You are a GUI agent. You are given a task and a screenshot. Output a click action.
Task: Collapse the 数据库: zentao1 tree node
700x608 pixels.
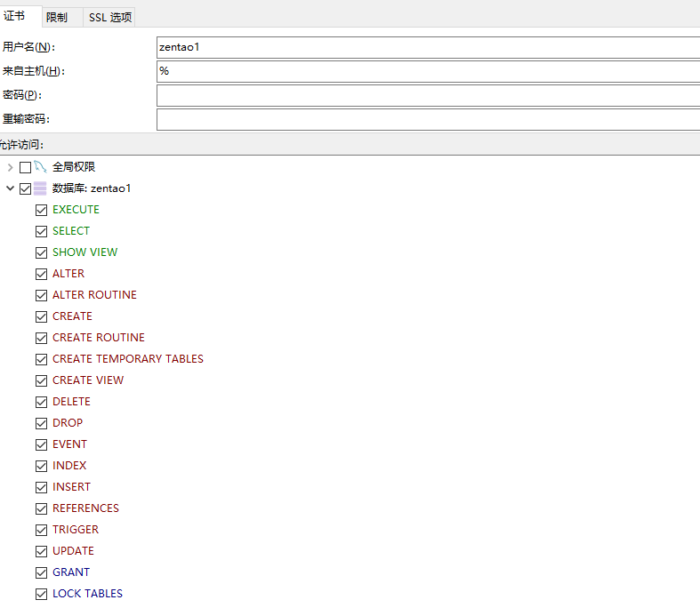point(10,188)
